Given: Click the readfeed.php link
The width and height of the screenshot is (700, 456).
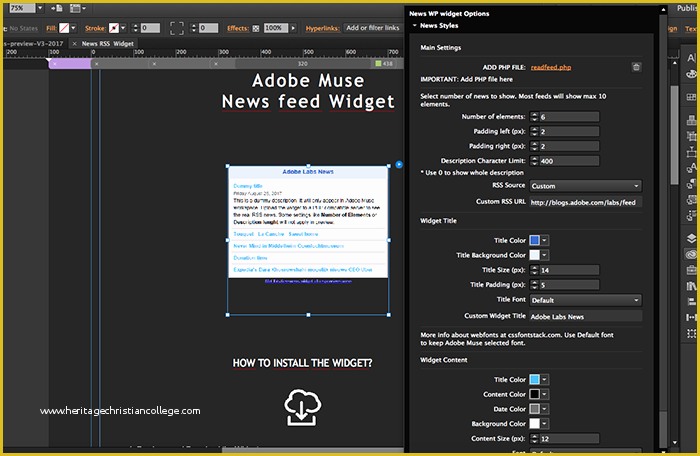Looking at the screenshot, I should (x=551, y=67).
